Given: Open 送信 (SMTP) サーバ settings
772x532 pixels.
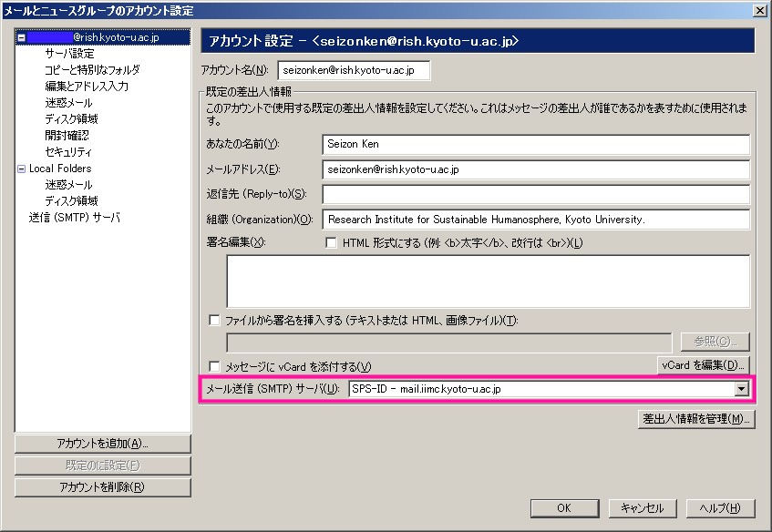Looking at the screenshot, I should click(75, 218).
